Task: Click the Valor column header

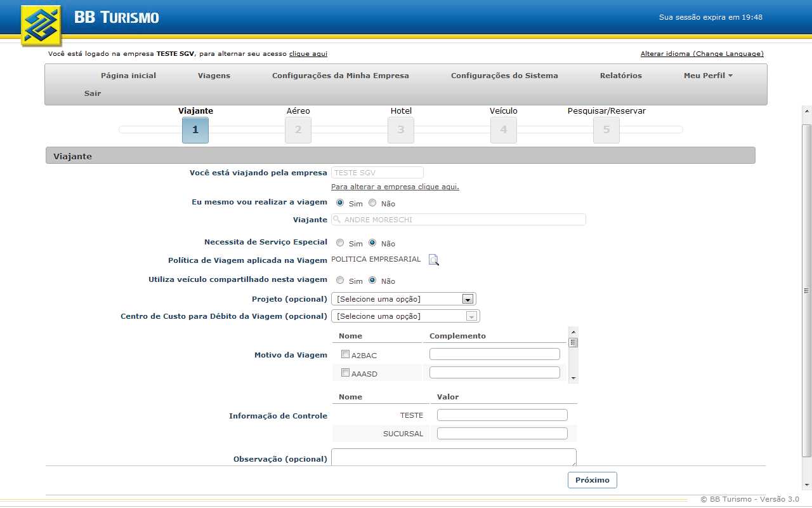Action: 448,397
